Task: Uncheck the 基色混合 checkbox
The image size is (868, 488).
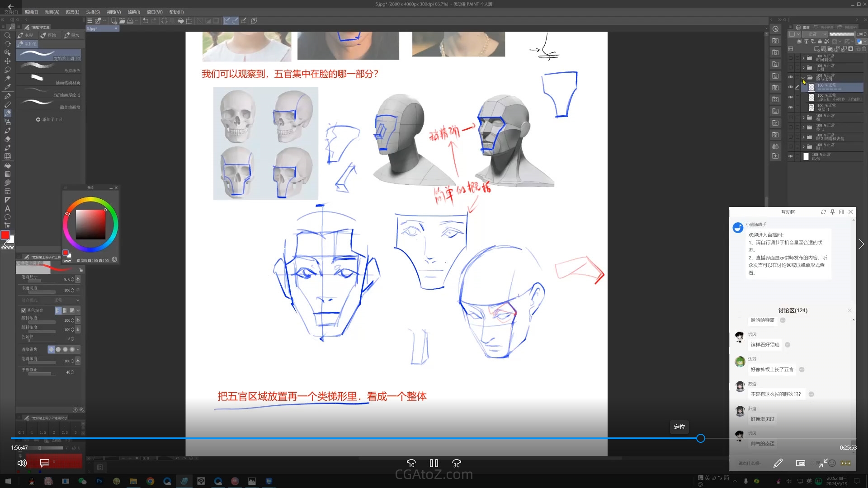Action: pyautogui.click(x=24, y=310)
